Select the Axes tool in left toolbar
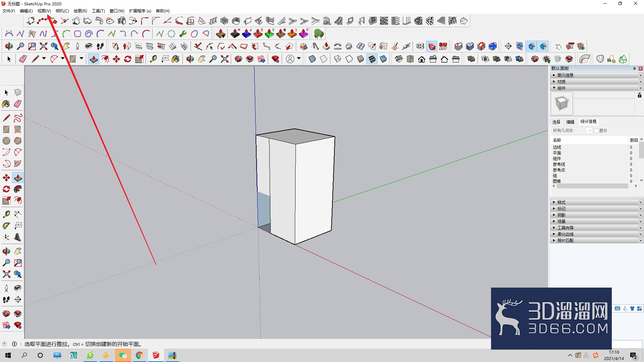Viewport: 644px width, 362px height. coord(6,237)
